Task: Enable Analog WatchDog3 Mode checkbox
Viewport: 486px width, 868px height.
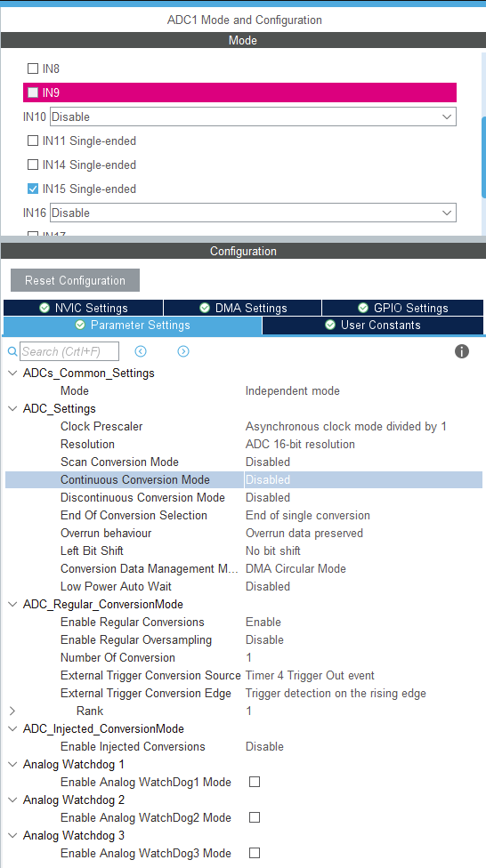Action: pos(255,853)
